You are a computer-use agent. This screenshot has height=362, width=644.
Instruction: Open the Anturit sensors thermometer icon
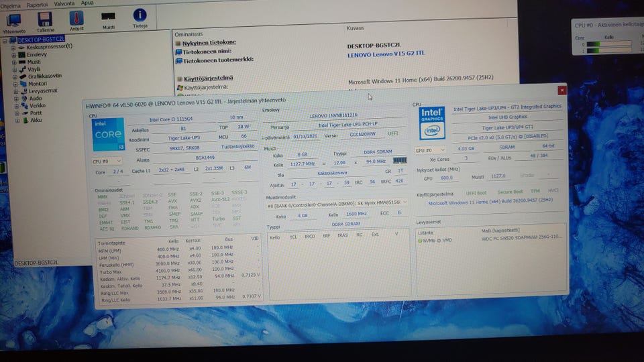coord(76,19)
